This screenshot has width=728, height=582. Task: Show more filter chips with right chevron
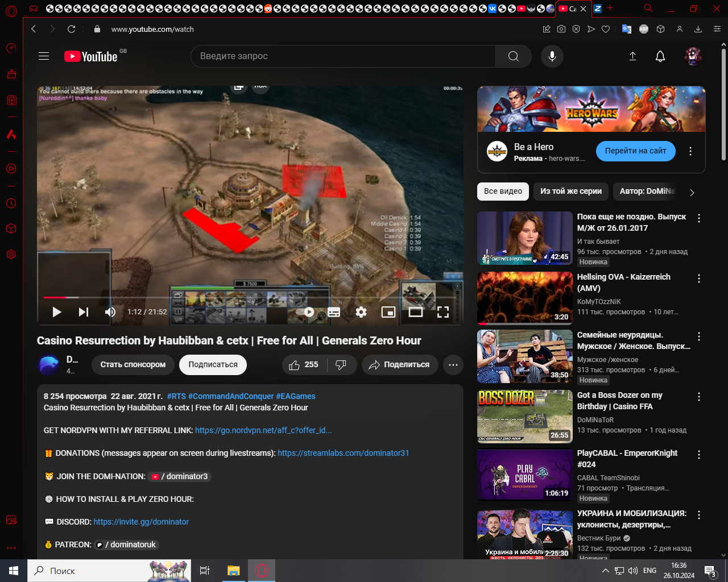point(692,192)
